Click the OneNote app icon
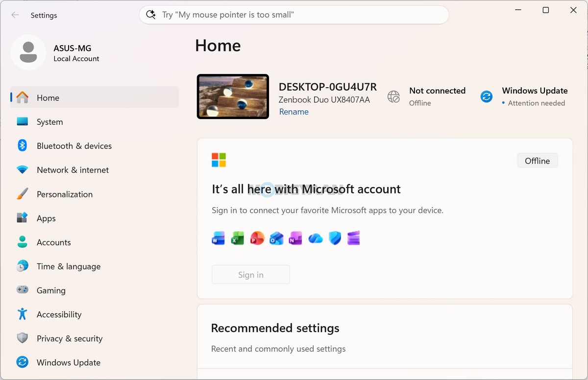The image size is (588, 380). (295, 238)
